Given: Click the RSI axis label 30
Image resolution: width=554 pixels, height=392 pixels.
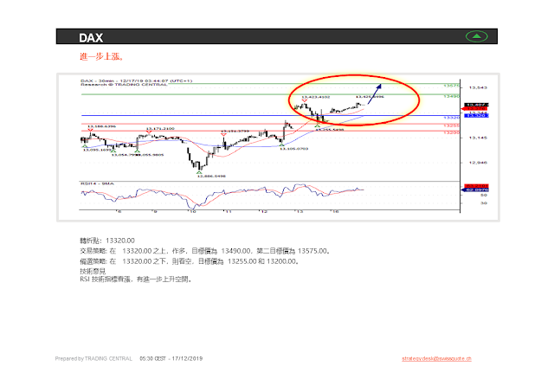Looking at the screenshot, I should coord(484,203).
